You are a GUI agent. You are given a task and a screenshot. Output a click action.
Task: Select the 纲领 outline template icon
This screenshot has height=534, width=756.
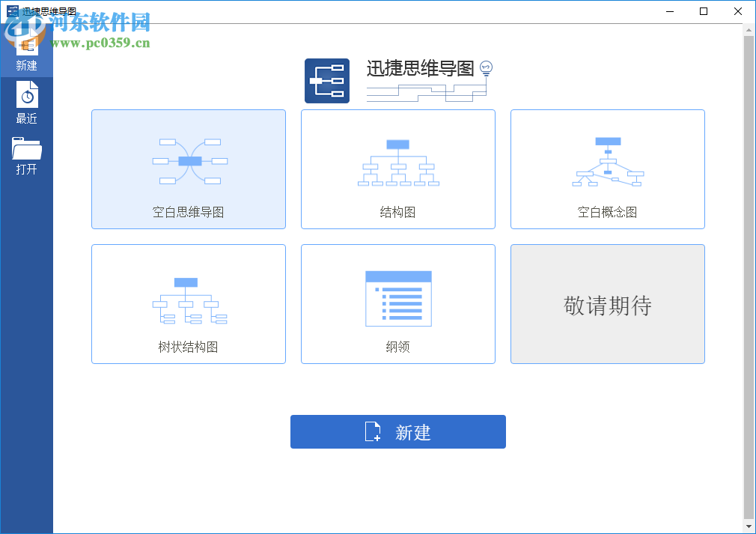397,297
